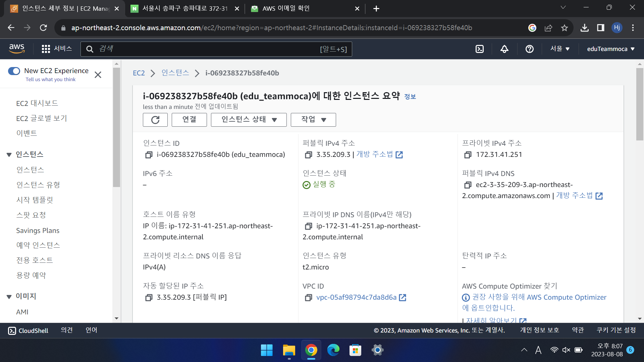
Task: Collapse the 이미지 sidebar section
Action: [x=9, y=297]
